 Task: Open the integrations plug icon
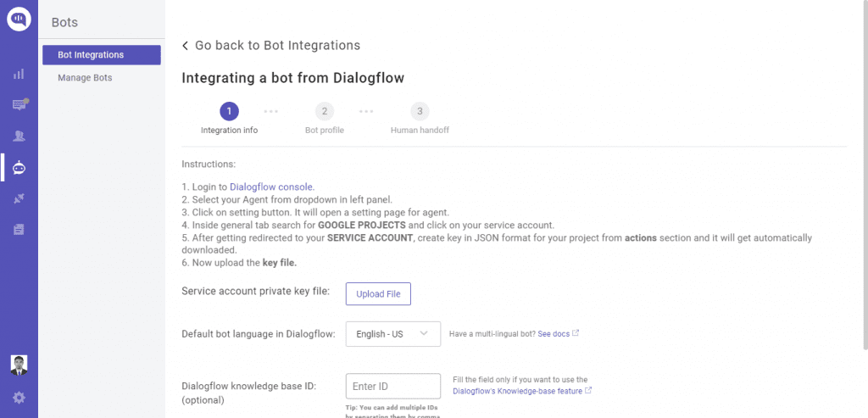pyautogui.click(x=19, y=198)
